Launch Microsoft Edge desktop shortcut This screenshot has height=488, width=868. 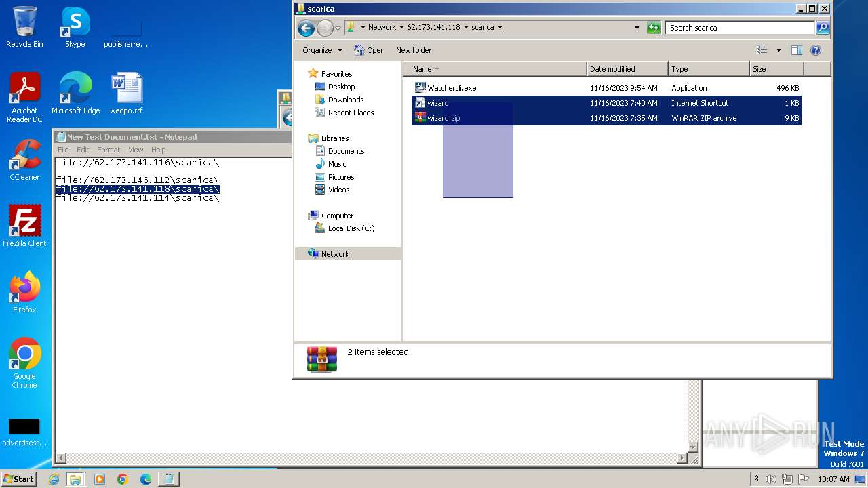75,93
